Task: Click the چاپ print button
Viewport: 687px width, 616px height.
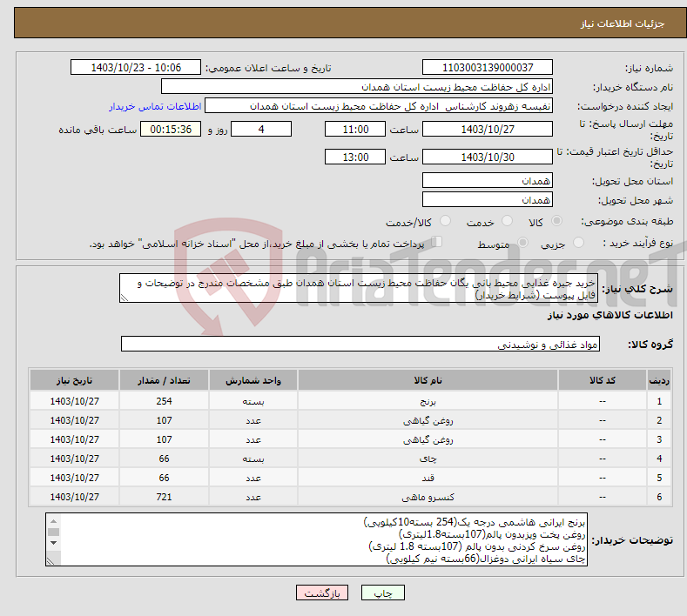Action: [383, 593]
